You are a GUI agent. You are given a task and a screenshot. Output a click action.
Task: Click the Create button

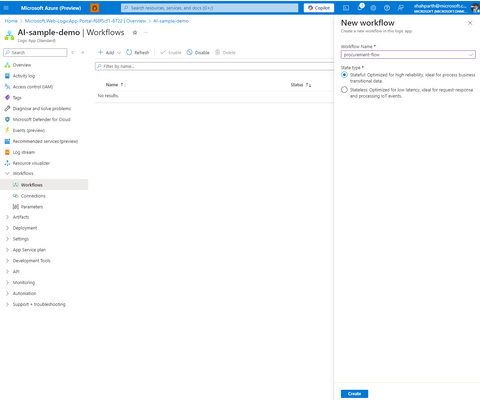click(x=354, y=394)
